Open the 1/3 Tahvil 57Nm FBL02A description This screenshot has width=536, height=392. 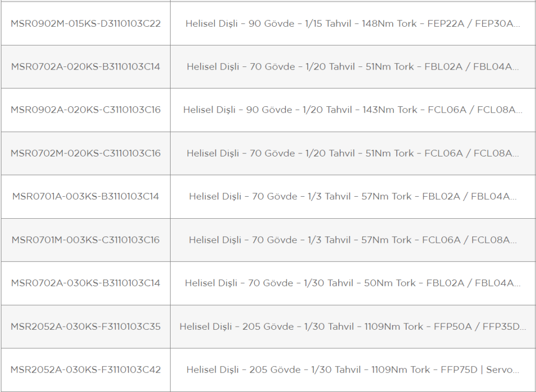click(353, 196)
